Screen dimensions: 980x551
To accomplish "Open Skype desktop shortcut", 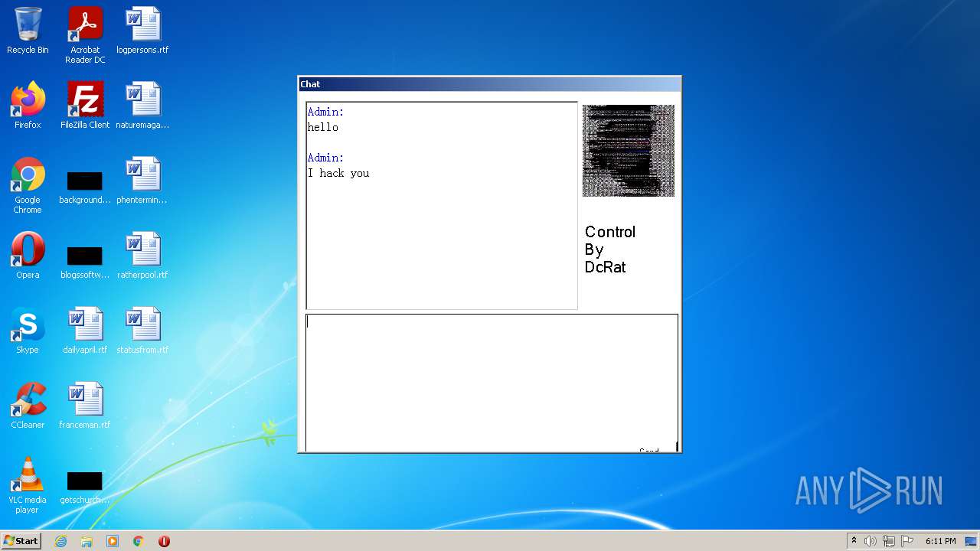I will [x=28, y=331].
